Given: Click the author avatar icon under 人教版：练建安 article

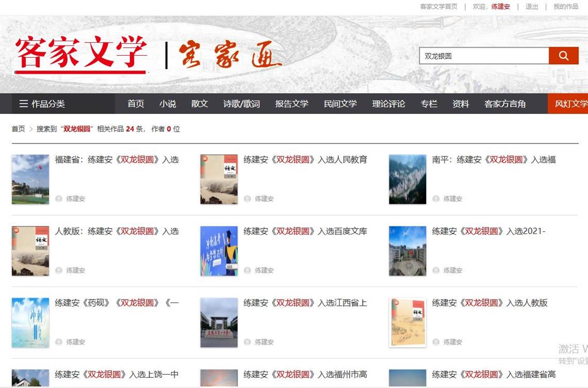Looking at the screenshot, I should click(x=59, y=270).
